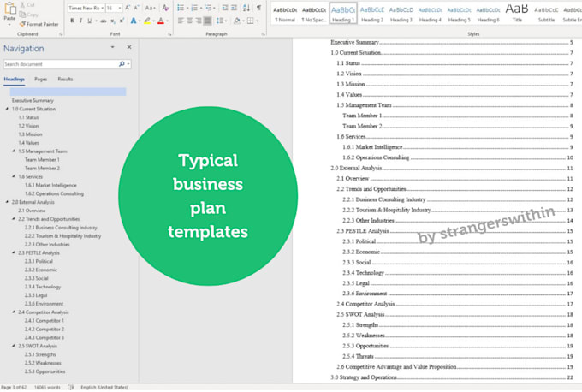Click the Copy icon
This screenshot has width=582, height=392.
pyautogui.click(x=22, y=15)
